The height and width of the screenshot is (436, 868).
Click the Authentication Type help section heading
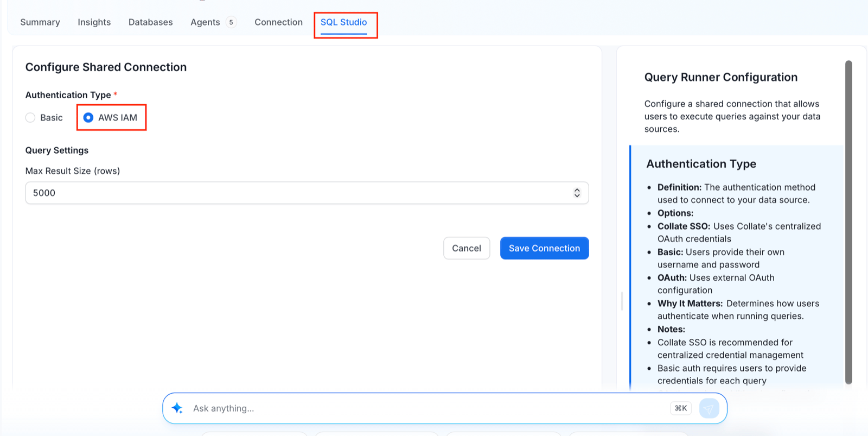[701, 164]
